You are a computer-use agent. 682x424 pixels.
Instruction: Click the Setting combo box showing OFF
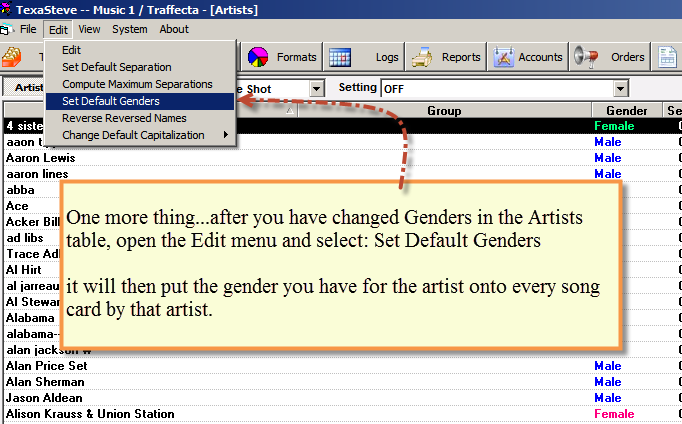coord(505,89)
